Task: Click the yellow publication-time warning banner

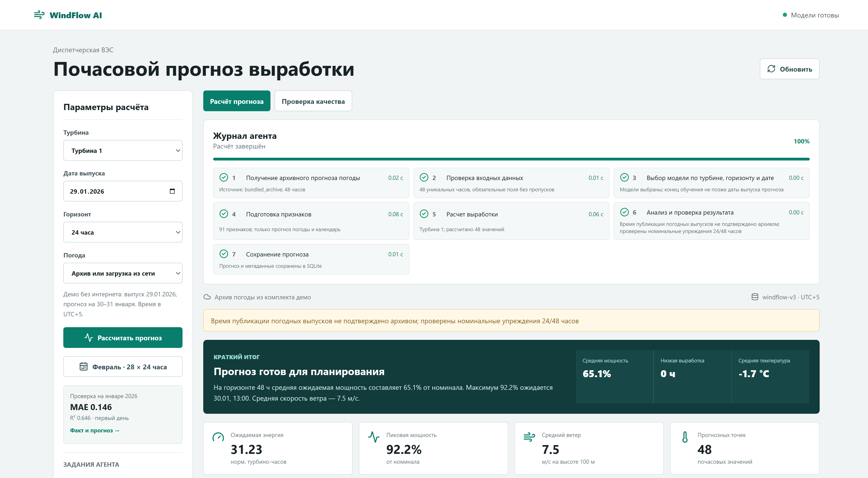Action: click(x=511, y=321)
